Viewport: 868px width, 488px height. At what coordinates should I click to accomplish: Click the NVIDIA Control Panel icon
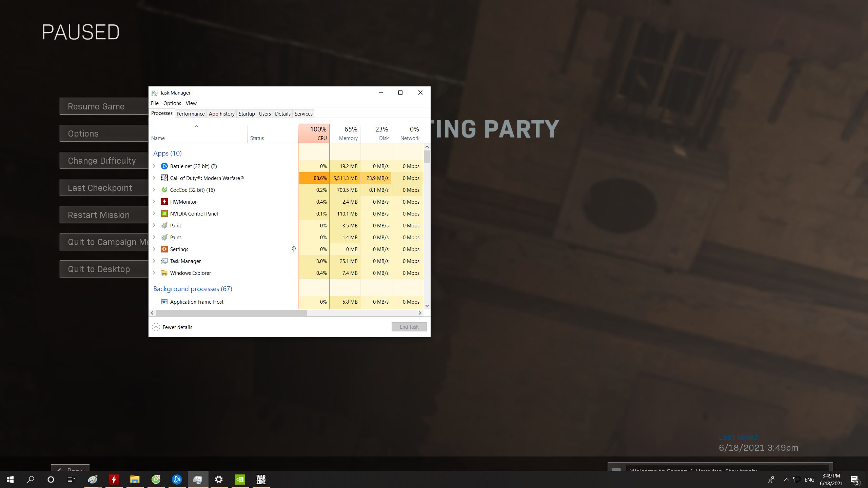pos(164,213)
